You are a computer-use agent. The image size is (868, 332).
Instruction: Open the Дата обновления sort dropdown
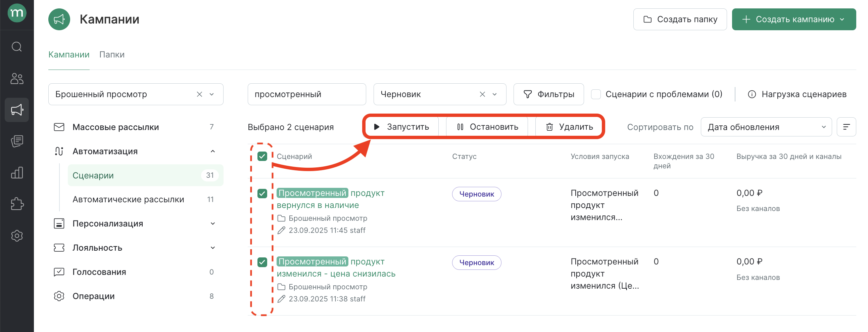click(x=766, y=127)
